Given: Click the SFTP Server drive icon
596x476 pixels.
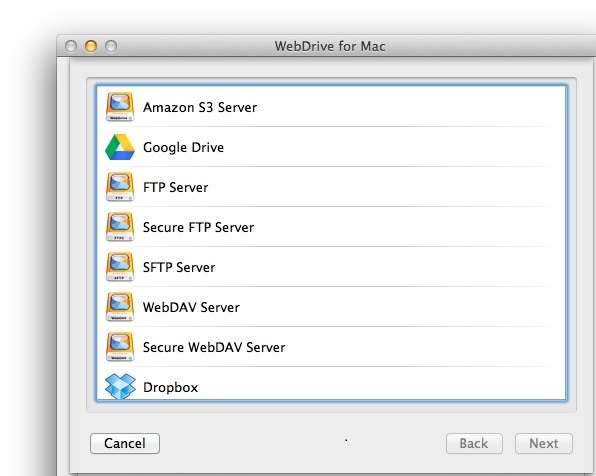Looking at the screenshot, I should pos(120,267).
